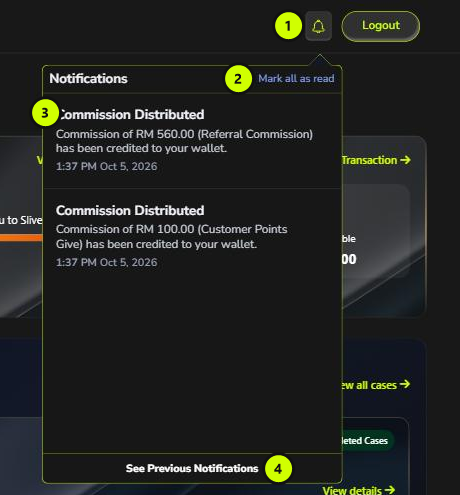
Task: Click the Logout button
Action: 381,26
